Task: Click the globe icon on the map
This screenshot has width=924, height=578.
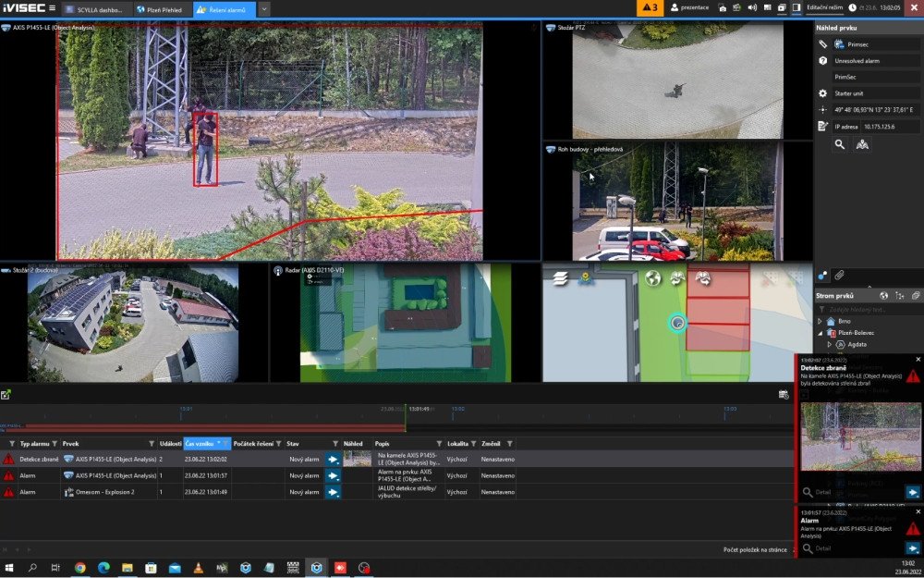Action: pyautogui.click(x=653, y=277)
